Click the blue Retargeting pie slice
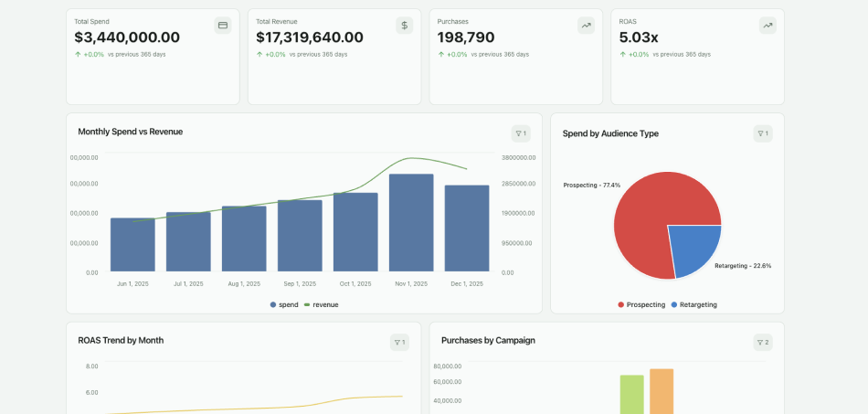868x414 pixels. click(x=693, y=247)
